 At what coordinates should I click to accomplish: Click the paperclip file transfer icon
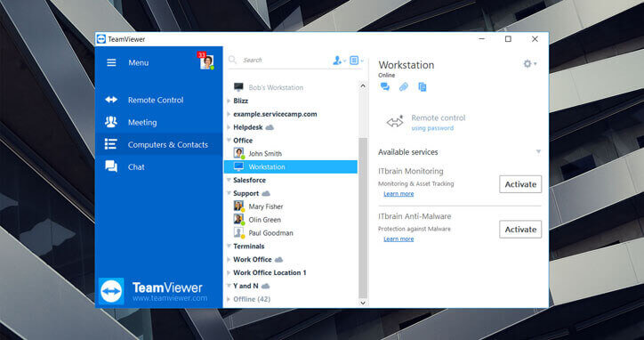click(404, 86)
